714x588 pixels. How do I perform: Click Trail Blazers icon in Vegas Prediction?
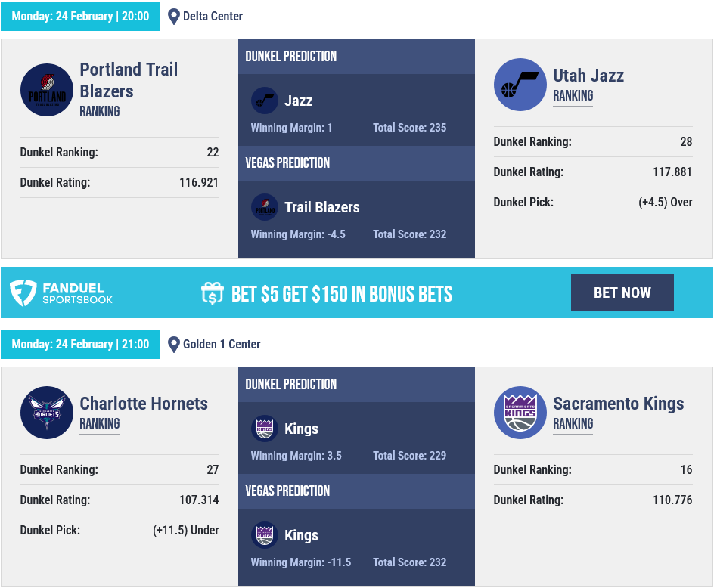pos(265,207)
